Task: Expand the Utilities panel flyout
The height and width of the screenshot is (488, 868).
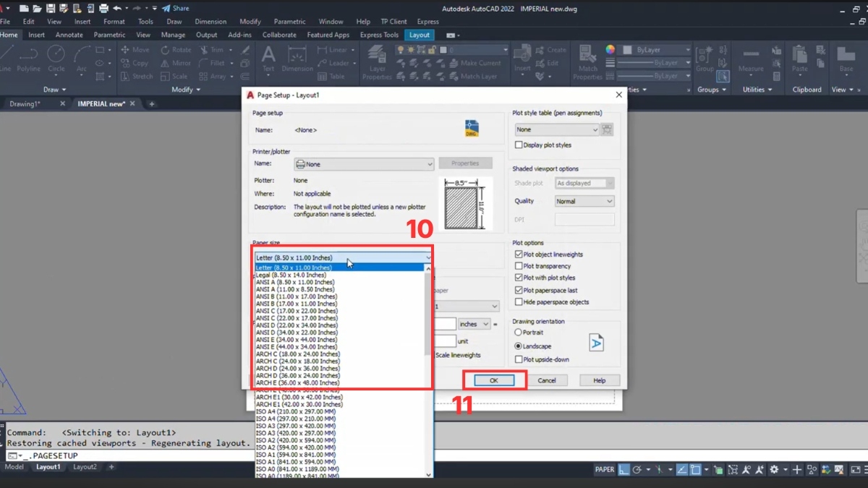Action: point(757,90)
